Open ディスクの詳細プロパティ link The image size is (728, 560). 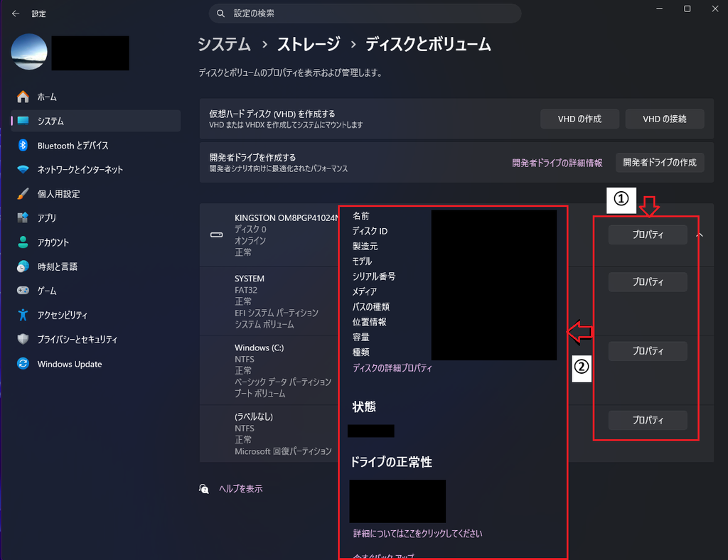click(x=392, y=368)
